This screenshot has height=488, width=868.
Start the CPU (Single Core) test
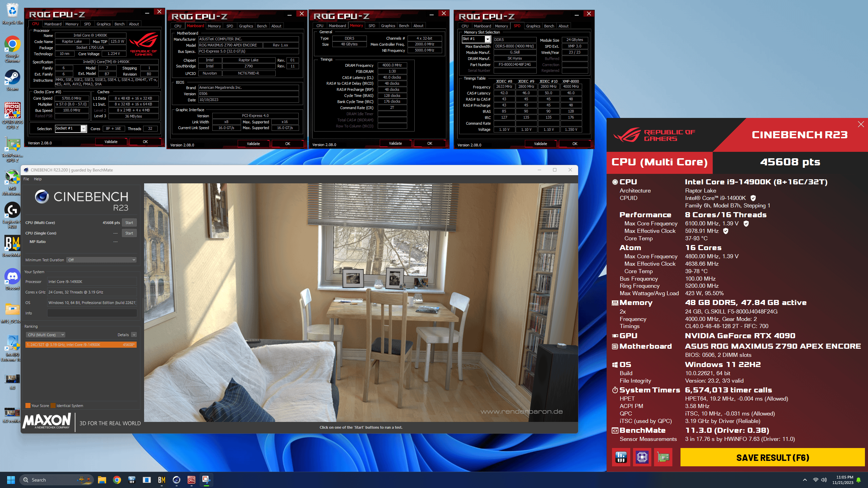click(x=129, y=233)
